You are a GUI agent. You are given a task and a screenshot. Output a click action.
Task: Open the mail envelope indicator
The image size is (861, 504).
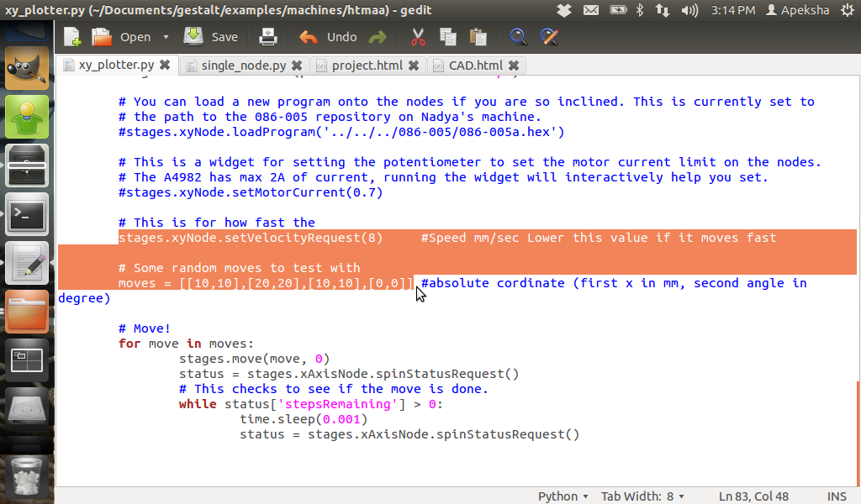click(591, 10)
